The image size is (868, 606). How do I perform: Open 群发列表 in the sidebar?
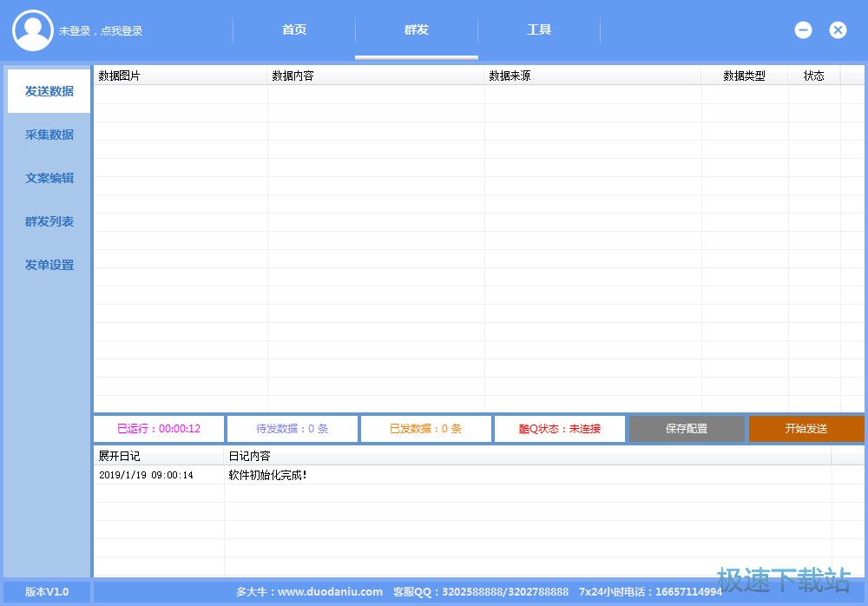[49, 221]
